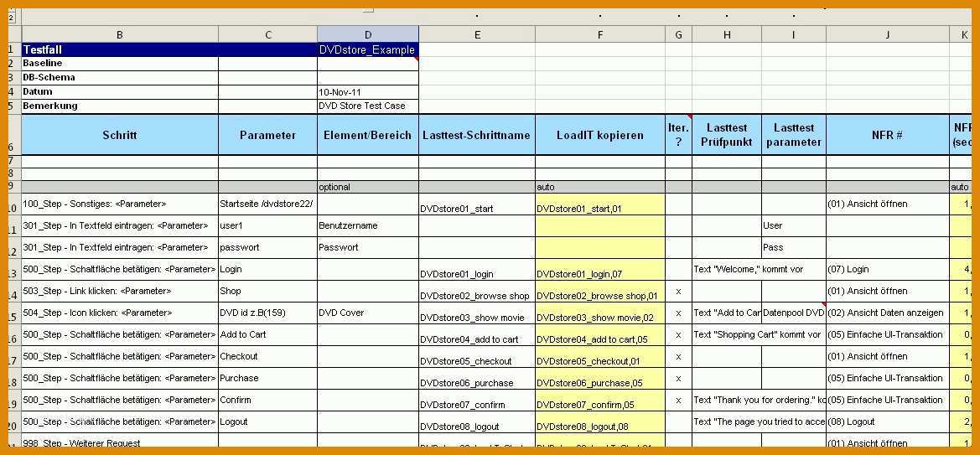Select the Add to Cart parameter cell

[268, 335]
